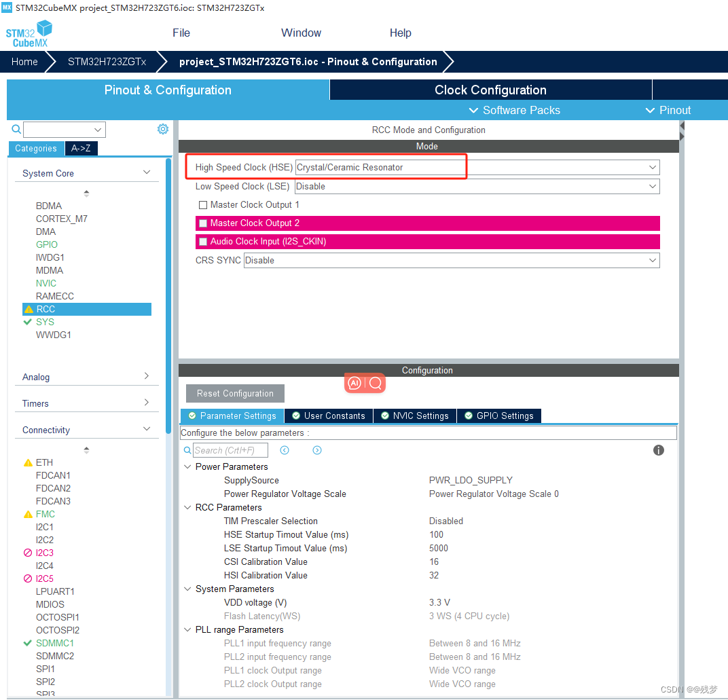Open the categories settings gear icon
The width and height of the screenshot is (728, 700).
pos(162,129)
